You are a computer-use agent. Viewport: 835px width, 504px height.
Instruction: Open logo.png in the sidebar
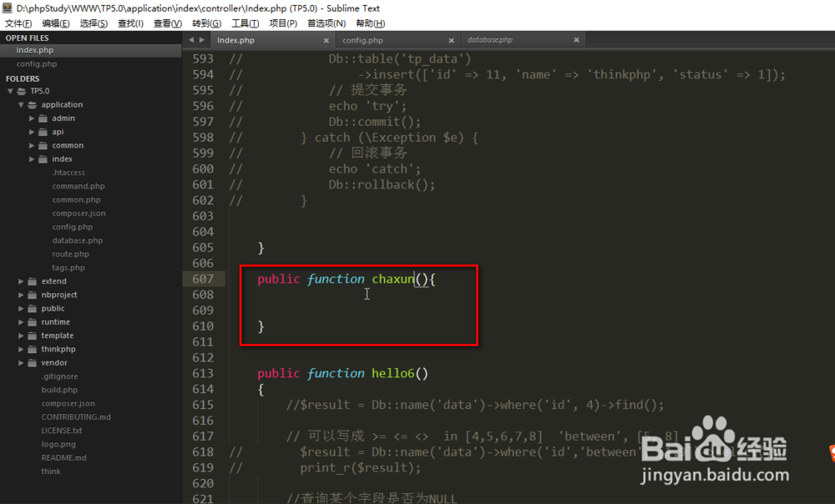pos(58,445)
